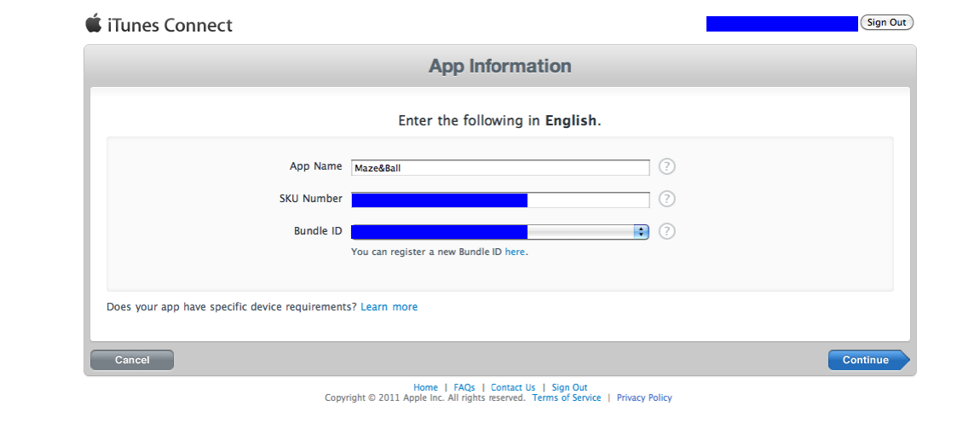Screen dimensions: 980x435
Task: Follow the 'here' link to register Bundle ID
Action: [515, 252]
